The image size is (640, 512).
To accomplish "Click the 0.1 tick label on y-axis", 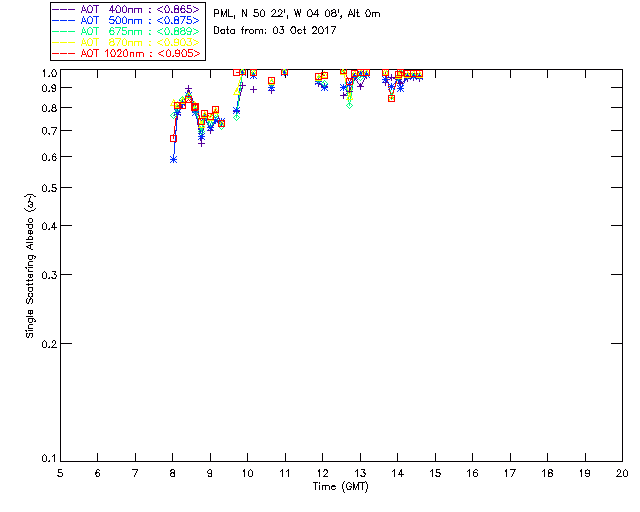I will pyautogui.click(x=46, y=459).
